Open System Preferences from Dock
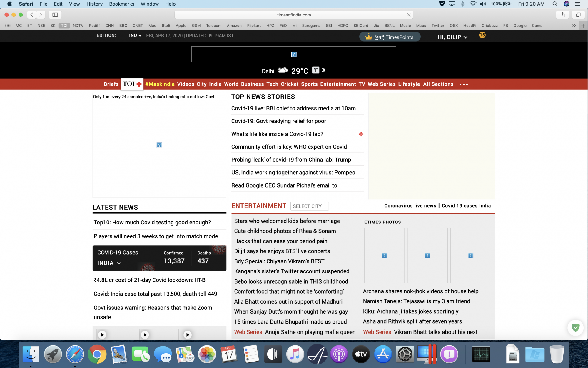Image resolution: width=588 pixels, height=368 pixels. point(405,354)
